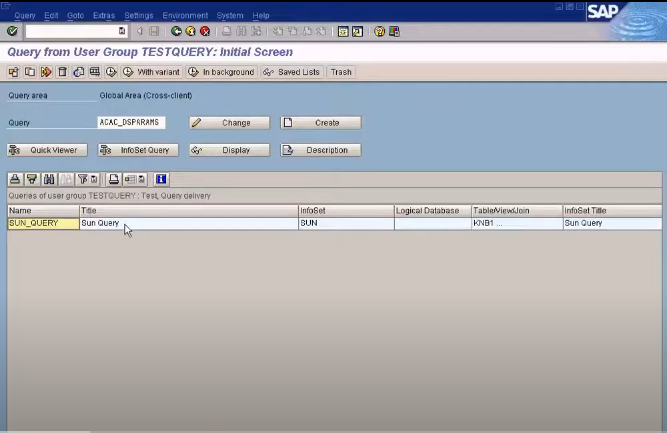Select the Title column header
667x433 pixels.
coord(189,211)
